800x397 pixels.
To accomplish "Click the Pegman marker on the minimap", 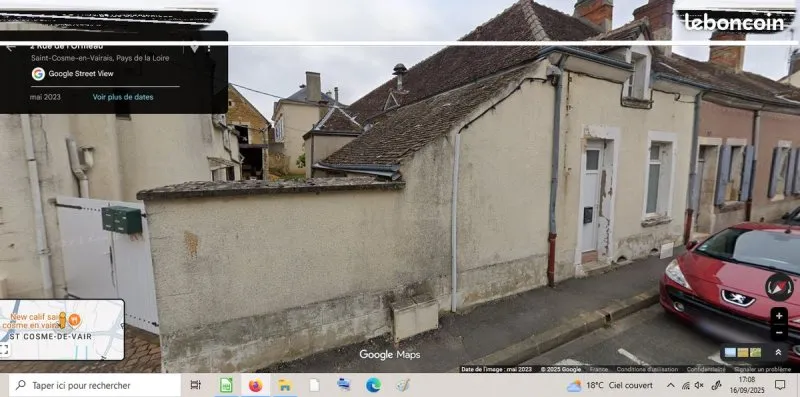I will coord(63,320).
